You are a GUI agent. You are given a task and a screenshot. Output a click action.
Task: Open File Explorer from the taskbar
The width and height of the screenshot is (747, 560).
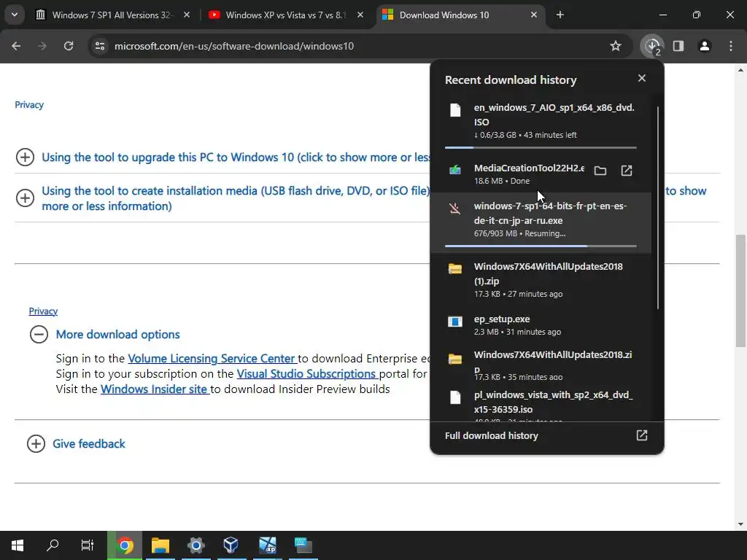[x=160, y=545]
